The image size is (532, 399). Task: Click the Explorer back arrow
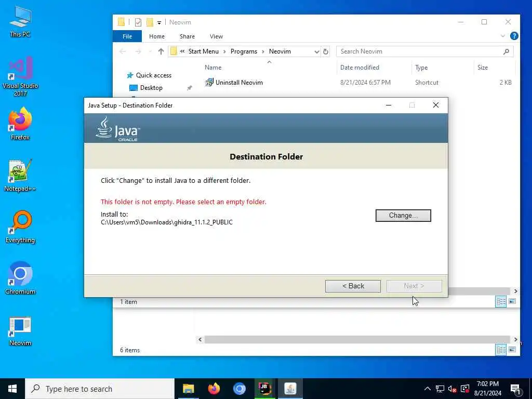point(123,51)
